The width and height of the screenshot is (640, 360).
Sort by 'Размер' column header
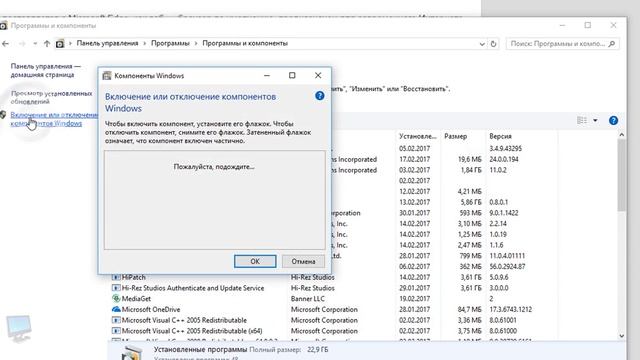[x=456, y=136]
